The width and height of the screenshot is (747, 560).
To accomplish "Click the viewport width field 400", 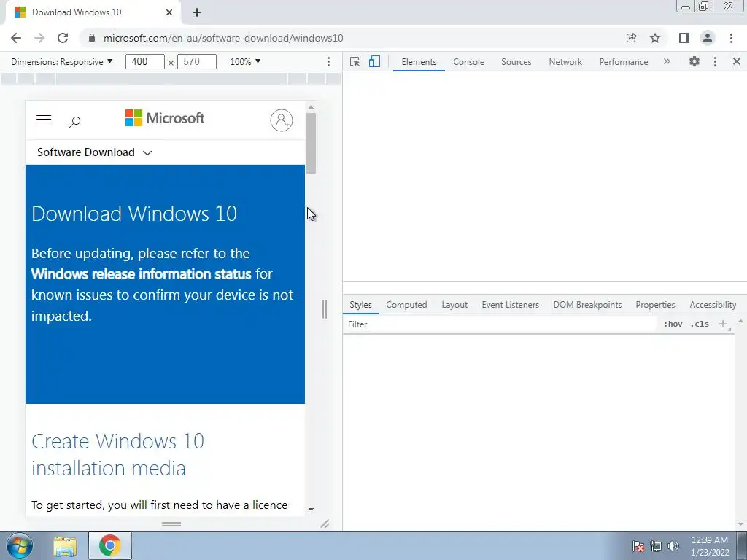I will (x=145, y=61).
